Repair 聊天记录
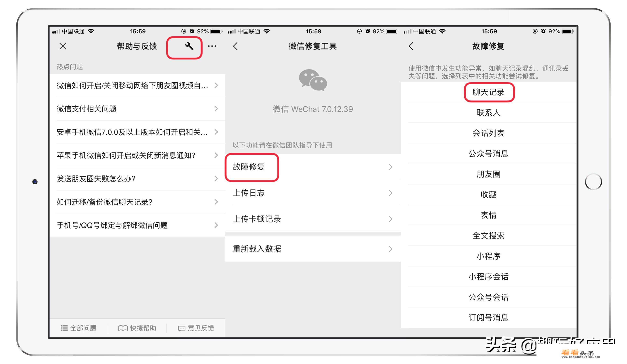627x364 pixels. coord(489,92)
